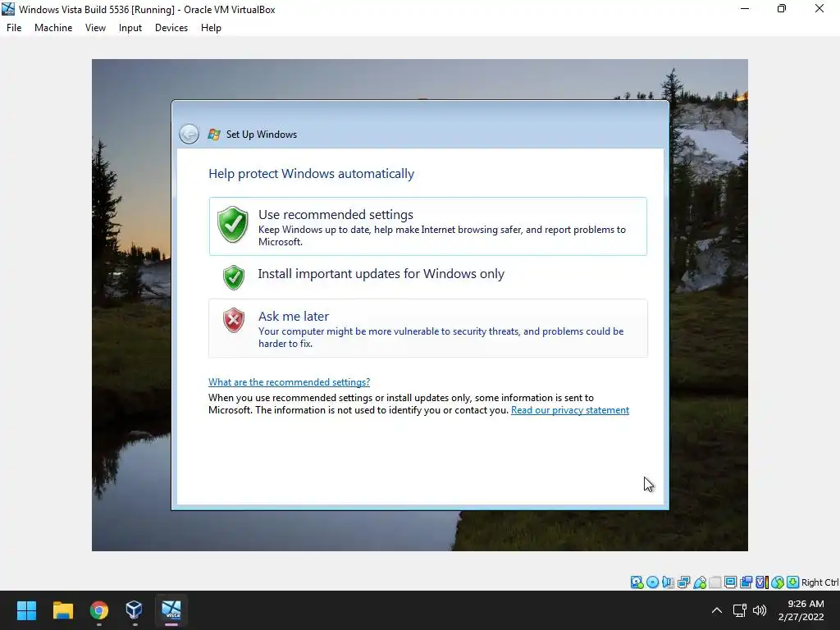The width and height of the screenshot is (840, 630).
Task: Click the volume icon in the system tray
Action: click(760, 610)
